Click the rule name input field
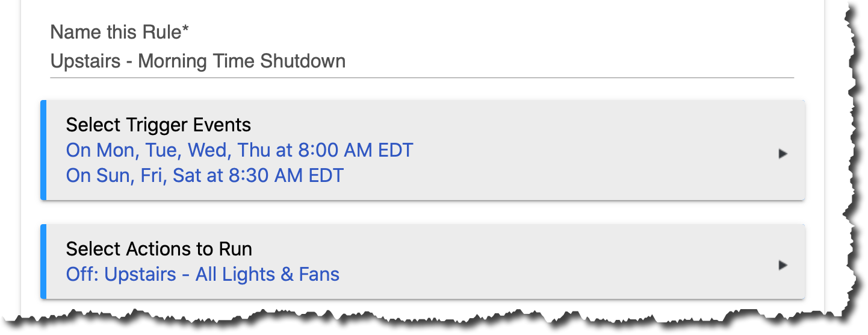 (421, 61)
